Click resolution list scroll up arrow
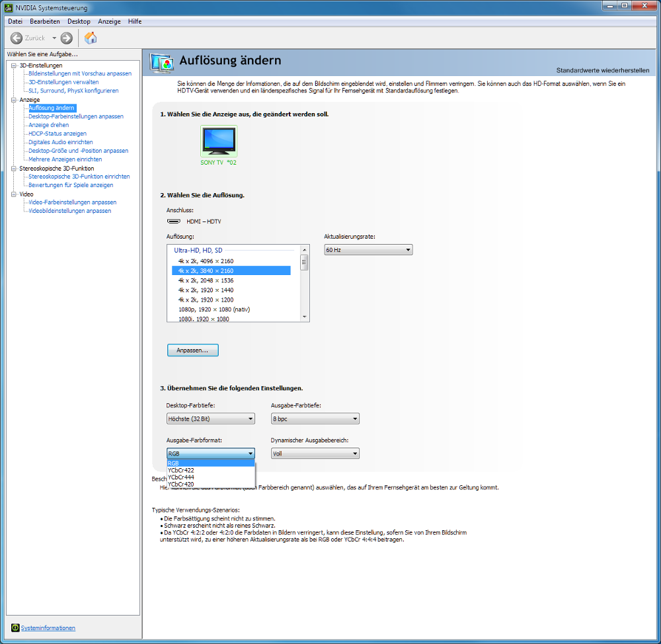Screen dimensions: 661x644 point(304,250)
